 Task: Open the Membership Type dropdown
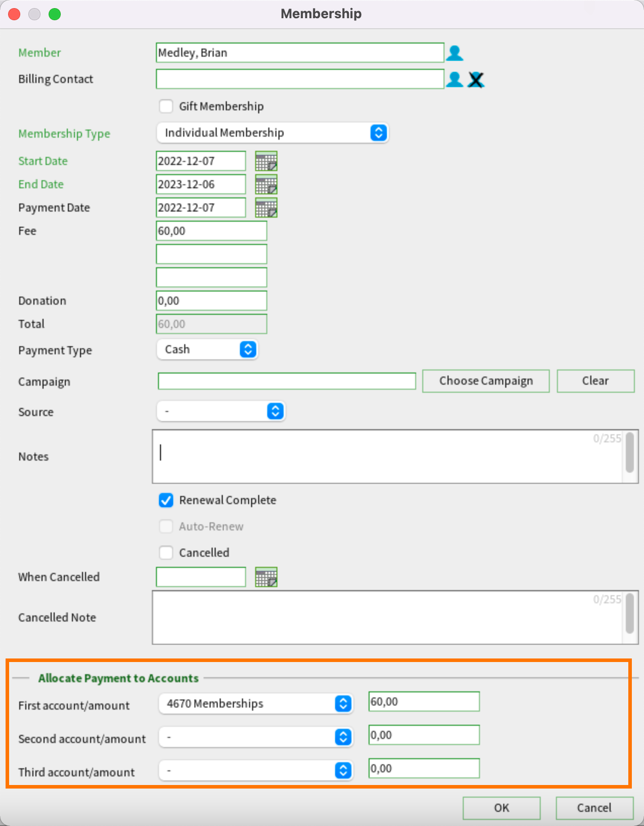coord(272,133)
